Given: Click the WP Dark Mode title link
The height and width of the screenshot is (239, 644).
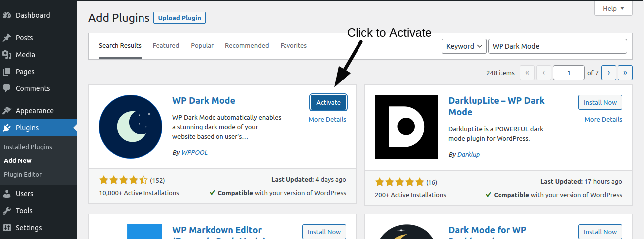Looking at the screenshot, I should [204, 101].
